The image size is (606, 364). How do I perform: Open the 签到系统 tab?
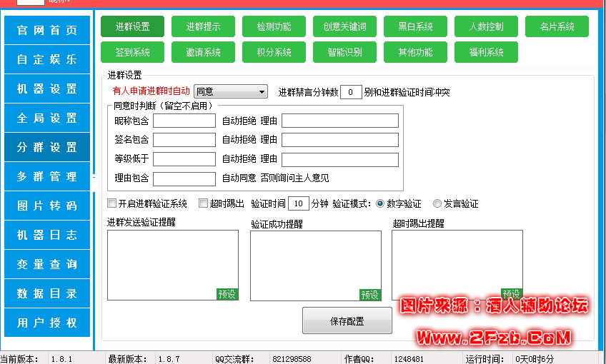coord(132,52)
